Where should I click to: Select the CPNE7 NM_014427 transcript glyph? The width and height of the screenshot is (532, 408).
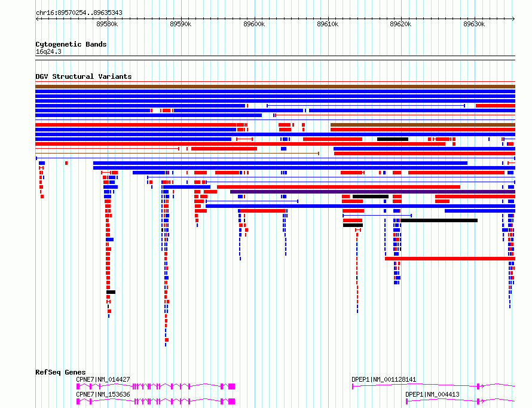coord(156,386)
